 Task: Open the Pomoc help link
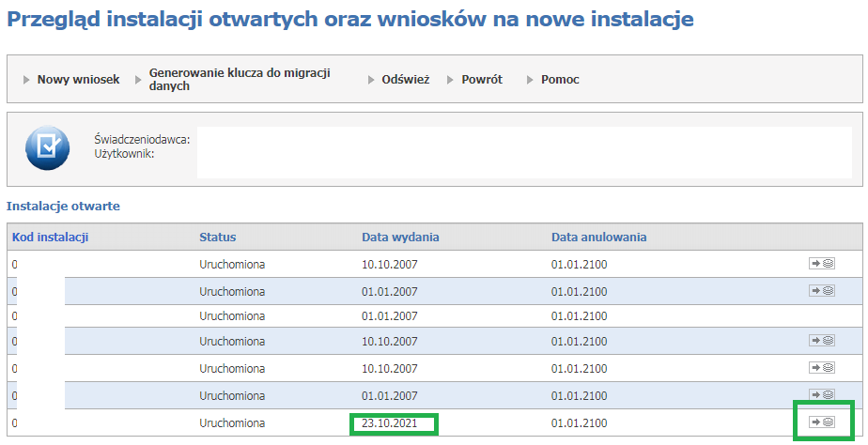click(x=560, y=80)
